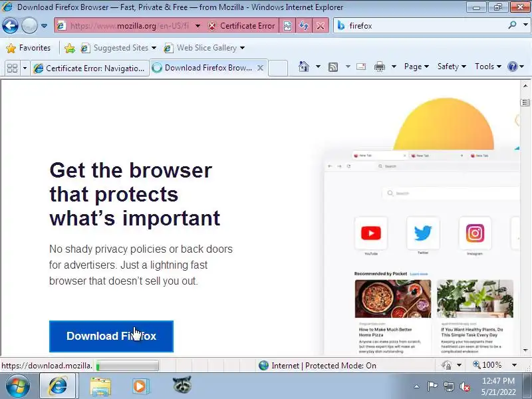Click the Certificate Error security report
This screenshot has height=399, width=532.
[x=241, y=26]
